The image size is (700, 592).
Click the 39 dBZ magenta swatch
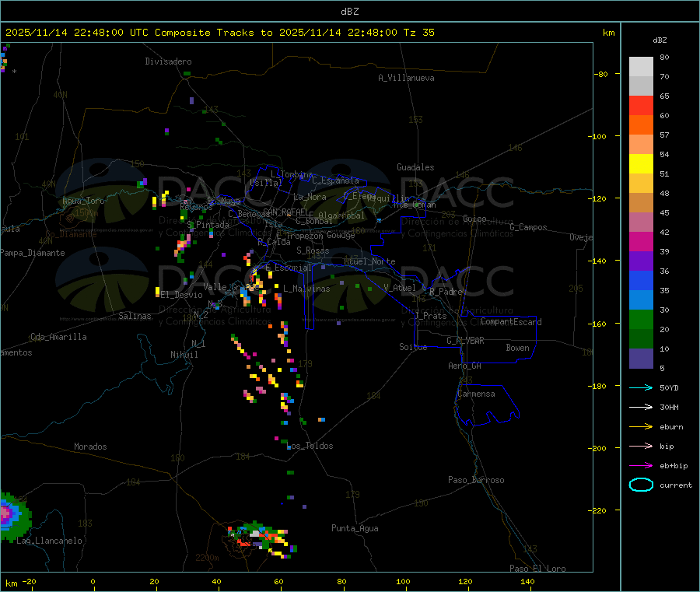[x=641, y=241]
